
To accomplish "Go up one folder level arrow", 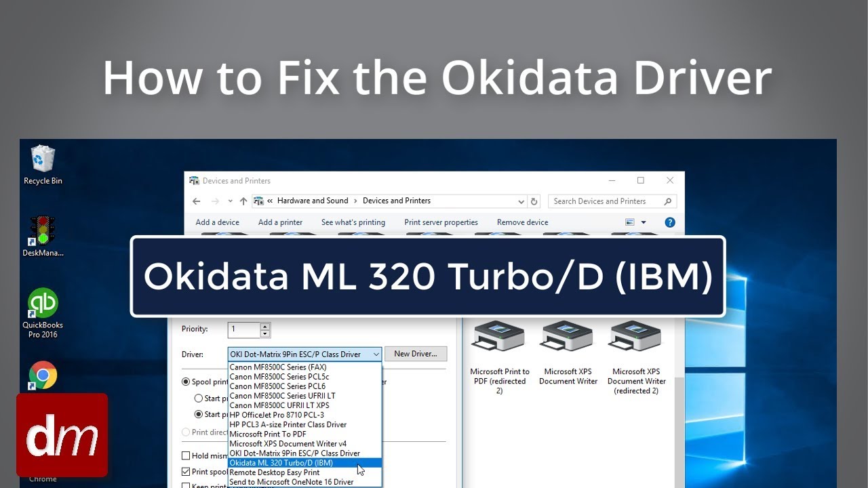I will point(243,201).
